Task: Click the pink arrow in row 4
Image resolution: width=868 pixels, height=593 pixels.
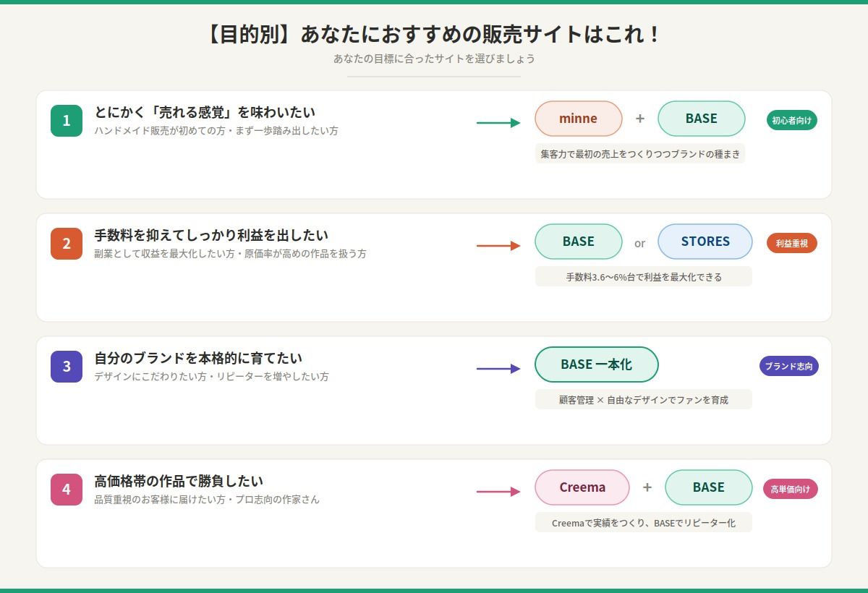Action: (x=498, y=490)
